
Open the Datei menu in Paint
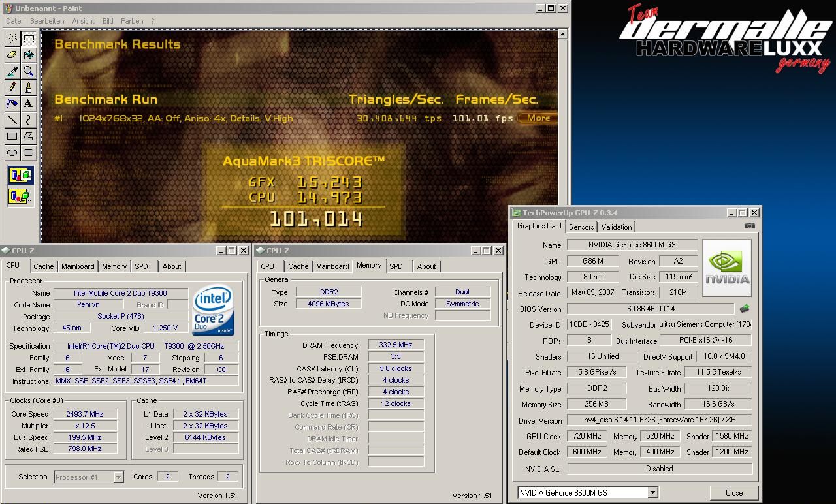point(14,21)
